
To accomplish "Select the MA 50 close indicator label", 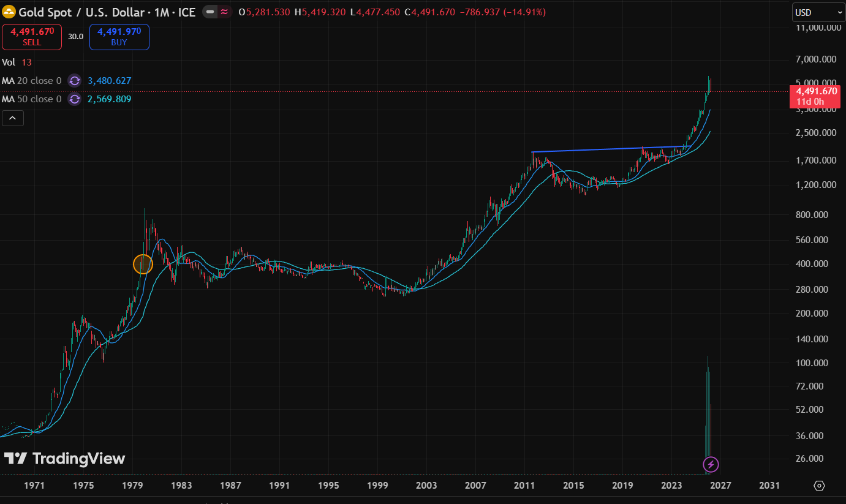I will (x=31, y=99).
